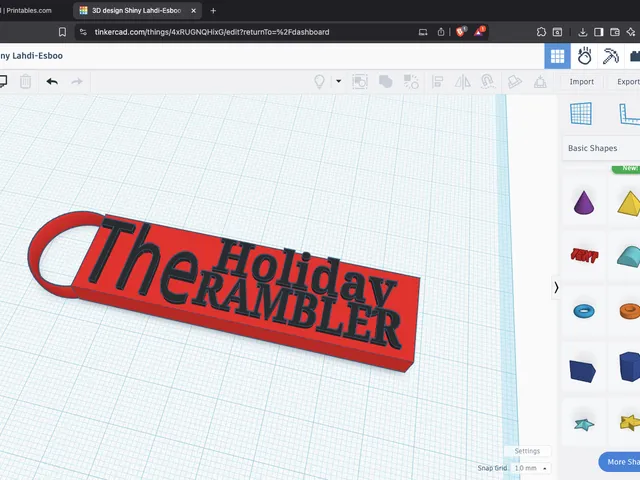This screenshot has width=640, height=480.
Task: Click the Export button
Action: pos(627,82)
